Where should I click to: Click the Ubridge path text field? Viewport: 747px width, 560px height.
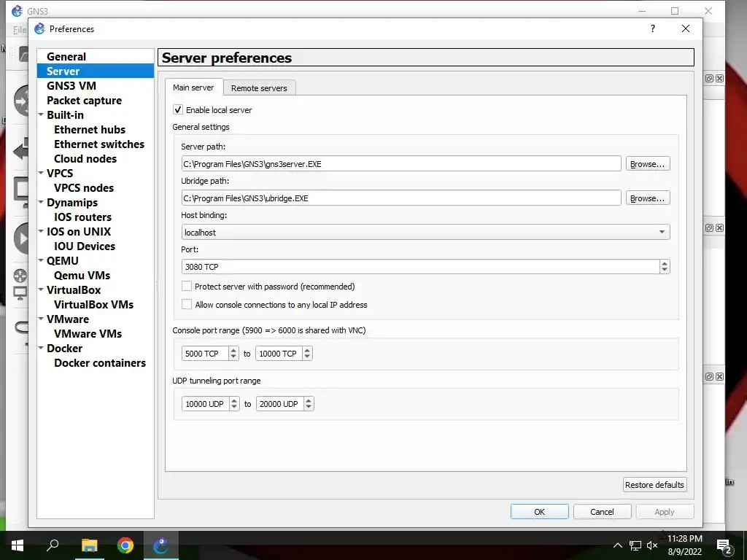pyautogui.click(x=401, y=198)
